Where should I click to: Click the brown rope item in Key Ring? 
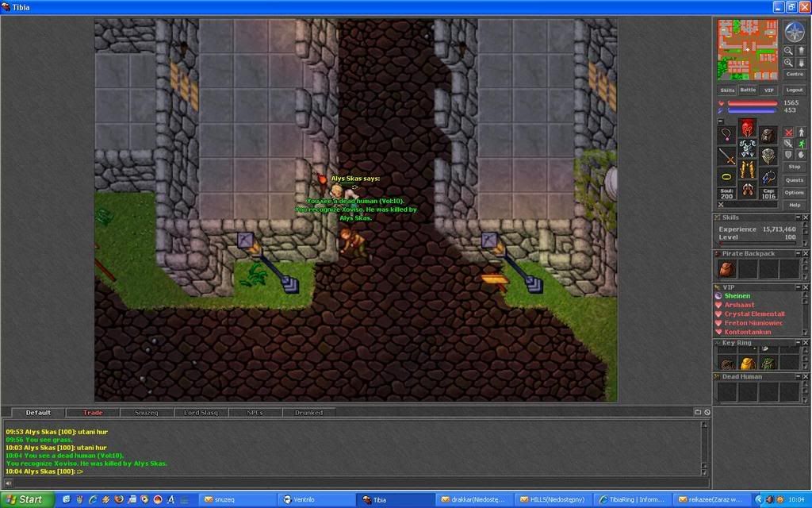pos(727,364)
